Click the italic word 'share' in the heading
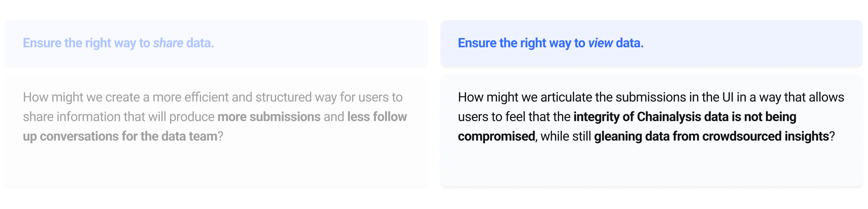The image size is (868, 209). (x=168, y=43)
